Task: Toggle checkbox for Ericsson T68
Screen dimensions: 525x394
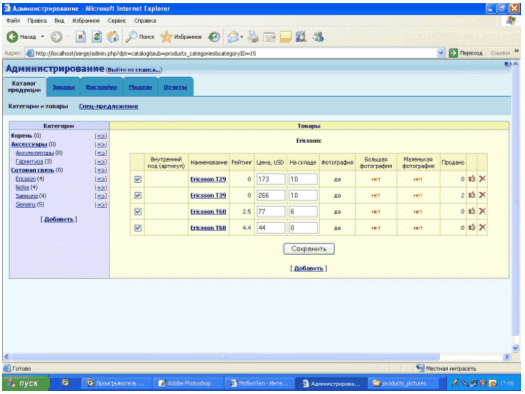Action: [138, 228]
